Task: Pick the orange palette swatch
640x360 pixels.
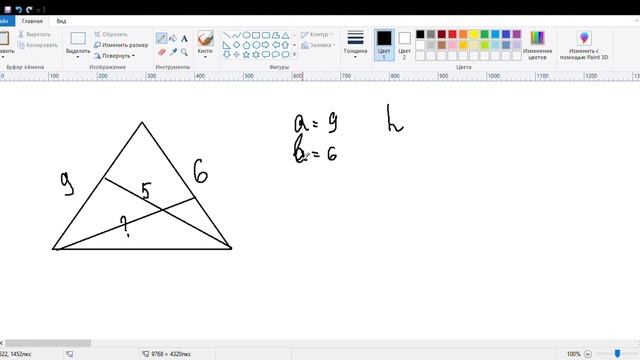Action: tap(463, 34)
